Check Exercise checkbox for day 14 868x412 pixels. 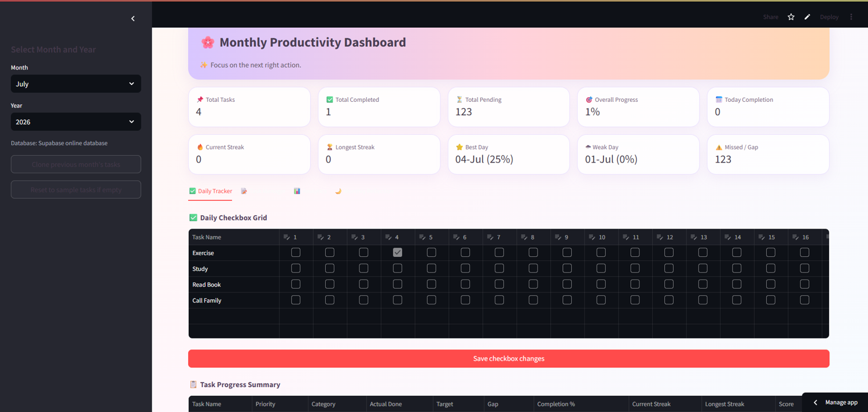pyautogui.click(x=737, y=252)
